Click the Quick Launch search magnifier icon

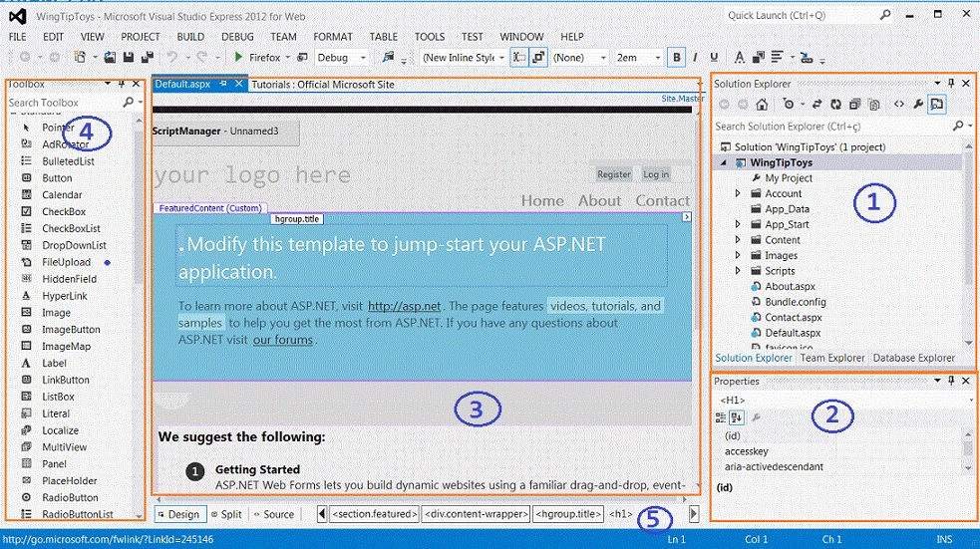click(885, 15)
